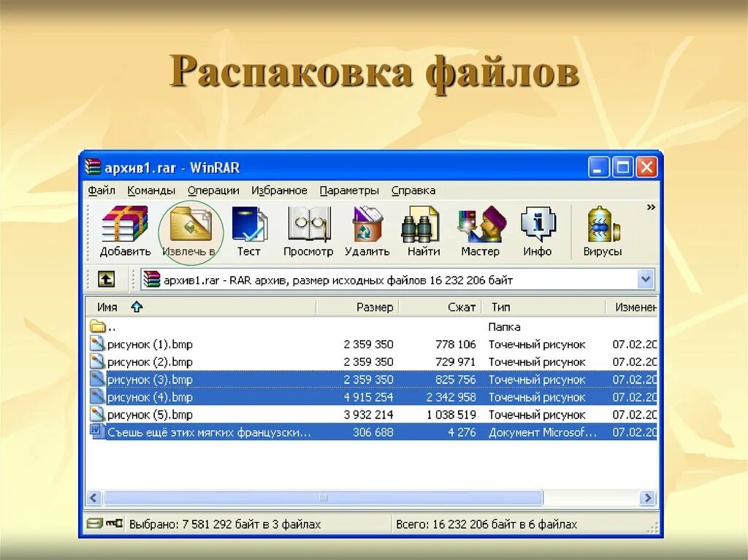
Task: Click the Извлечь в (Extract to) icon
Action: click(x=190, y=231)
